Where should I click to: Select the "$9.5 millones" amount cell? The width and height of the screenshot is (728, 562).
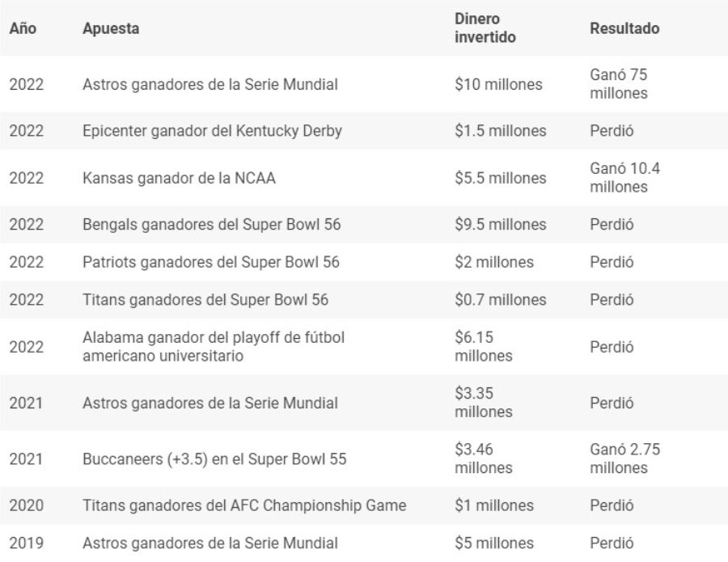tap(501, 224)
